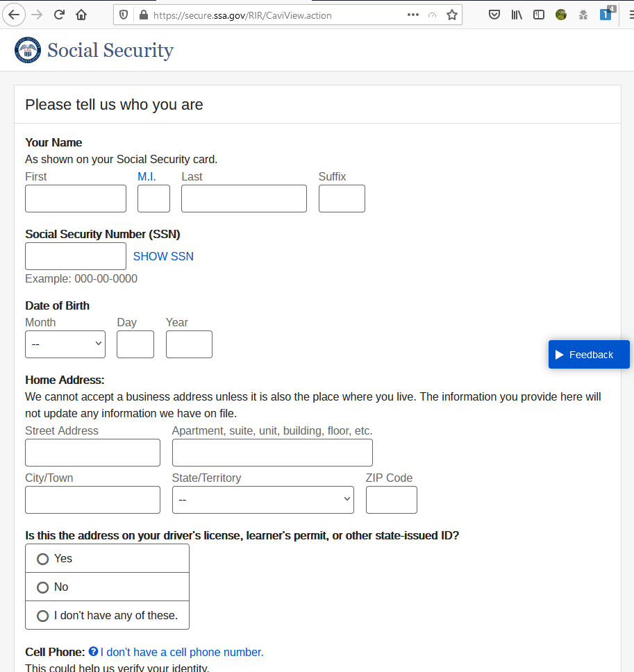This screenshot has width=634, height=672.
Task: Open the page actions ellipsis icon
Action: pyautogui.click(x=412, y=14)
